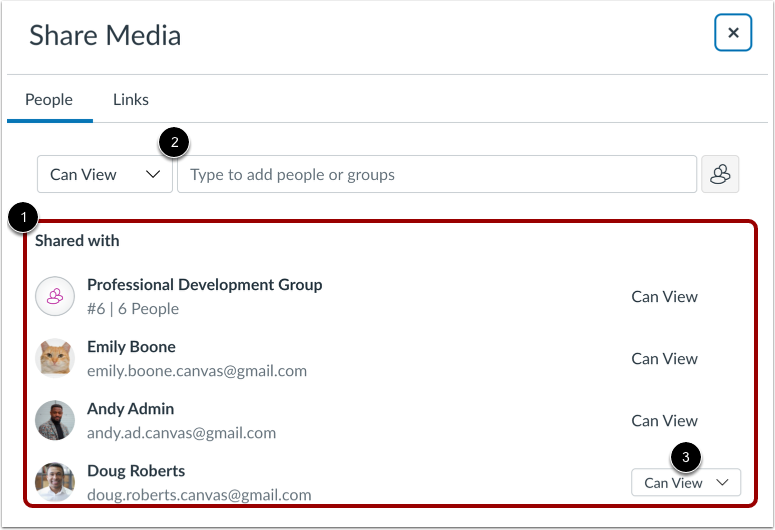Click the groups icon button beside the search field
Viewport: 775px width, 530px height.
click(720, 174)
